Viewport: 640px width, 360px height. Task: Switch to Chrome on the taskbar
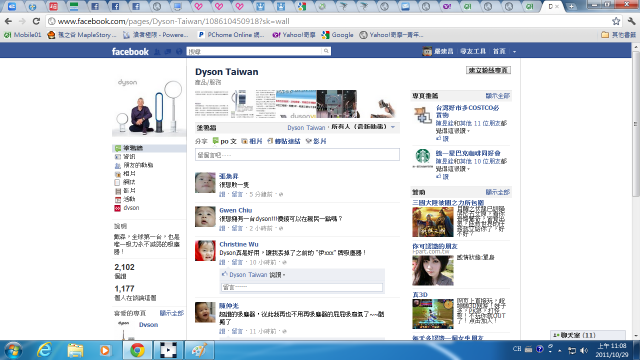coord(138,350)
